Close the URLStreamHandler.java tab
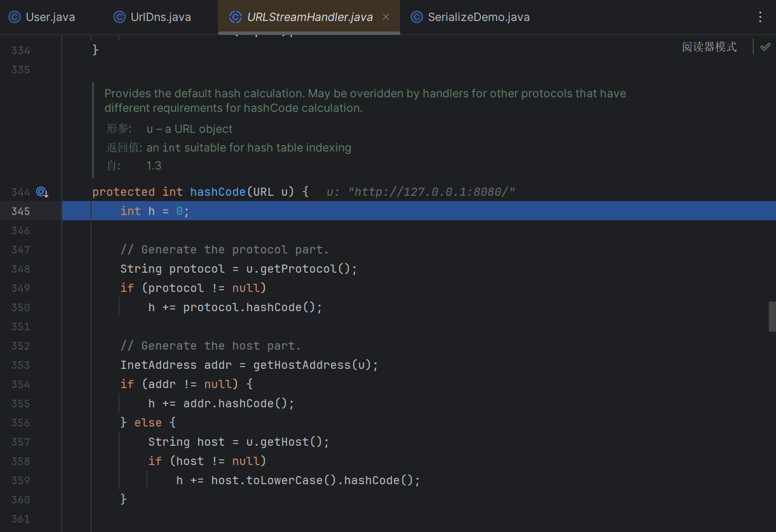The width and height of the screenshot is (776, 532). click(x=386, y=17)
